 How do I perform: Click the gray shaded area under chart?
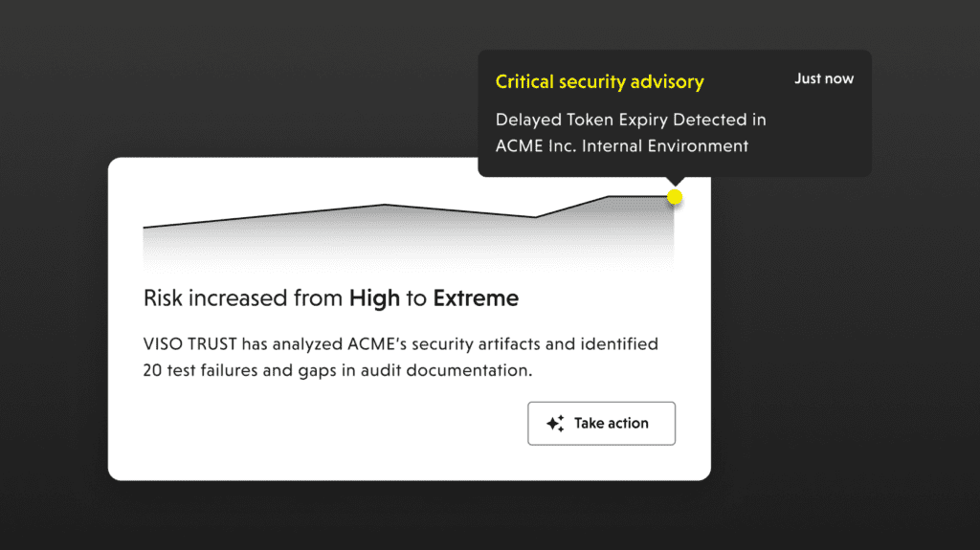tap(383, 244)
